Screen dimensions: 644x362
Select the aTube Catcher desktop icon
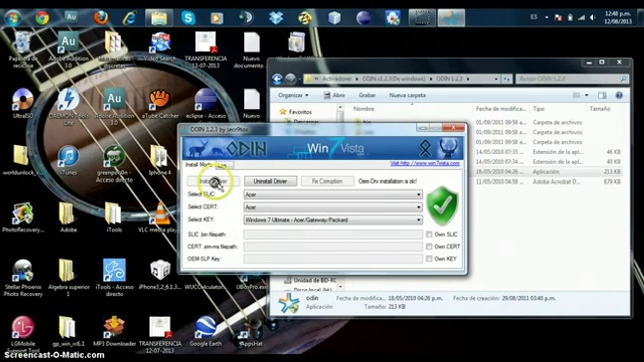pyautogui.click(x=160, y=104)
